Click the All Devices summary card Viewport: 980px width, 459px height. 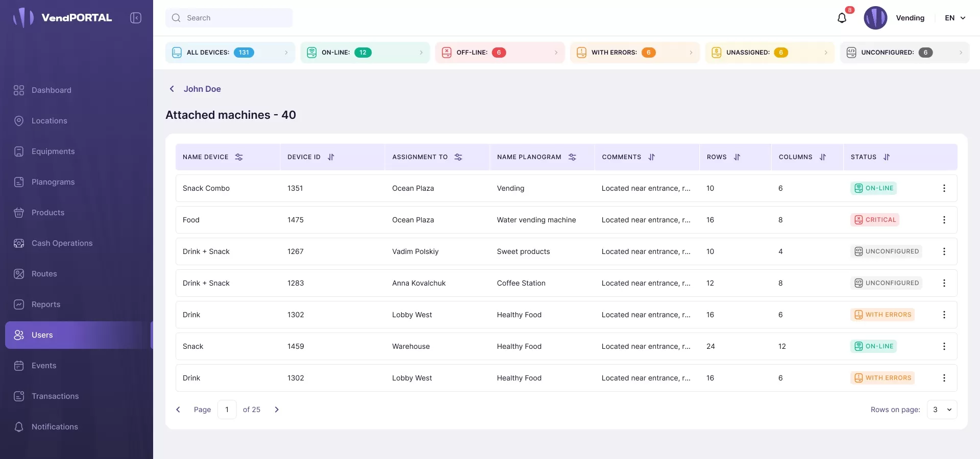click(230, 53)
